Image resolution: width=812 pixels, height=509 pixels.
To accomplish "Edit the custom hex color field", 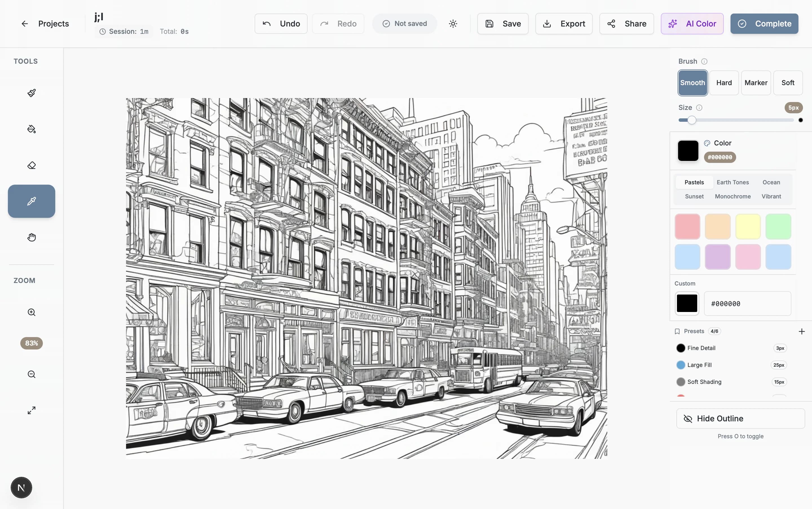I will coord(748,303).
